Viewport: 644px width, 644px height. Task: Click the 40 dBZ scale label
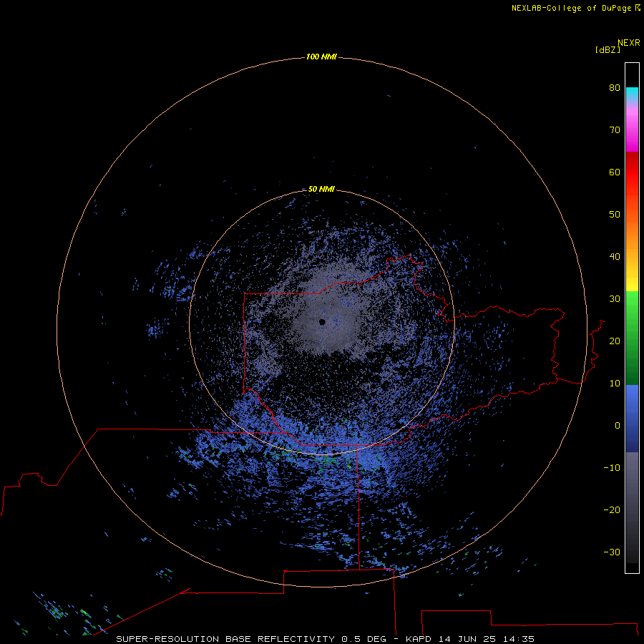[615, 257]
